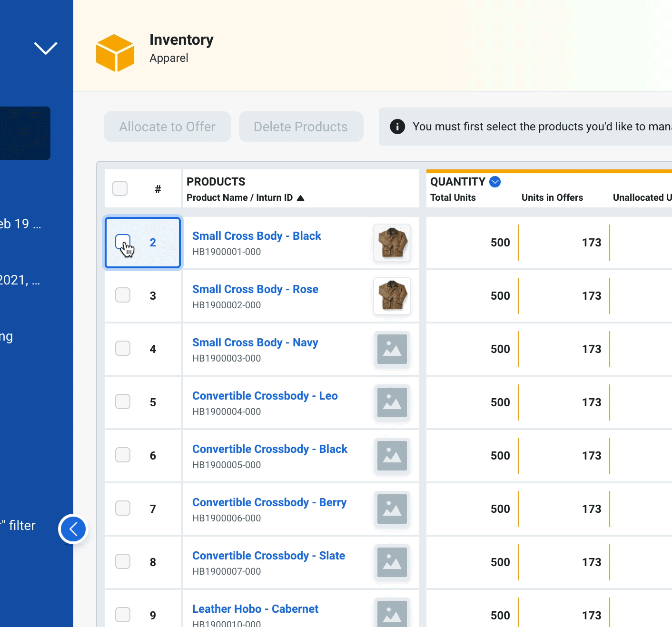Open the QUANTITY column dropdown chevron
Viewport: 672px width, 627px height.
pyautogui.click(x=495, y=182)
